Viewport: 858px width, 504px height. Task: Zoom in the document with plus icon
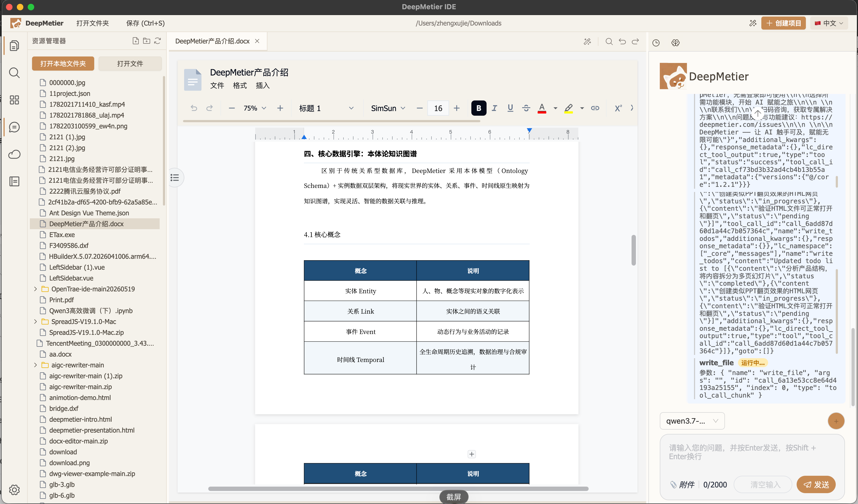point(280,108)
